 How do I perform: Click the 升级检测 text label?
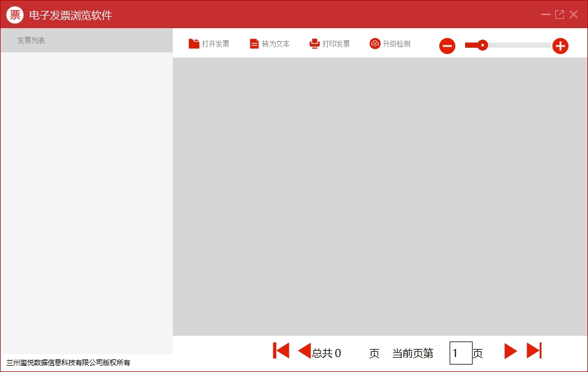[x=396, y=44]
